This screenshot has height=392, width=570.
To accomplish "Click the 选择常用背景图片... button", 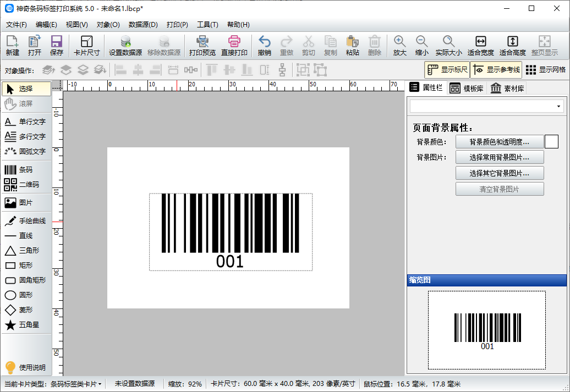I will (x=500, y=157).
